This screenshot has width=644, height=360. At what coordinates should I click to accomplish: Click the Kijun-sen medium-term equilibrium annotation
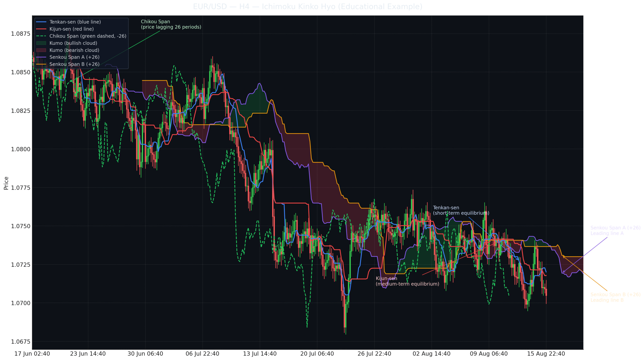pos(407,281)
